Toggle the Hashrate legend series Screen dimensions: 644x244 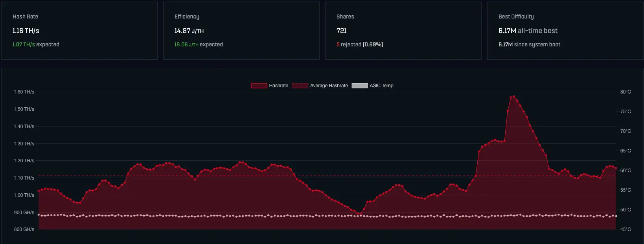[269, 86]
